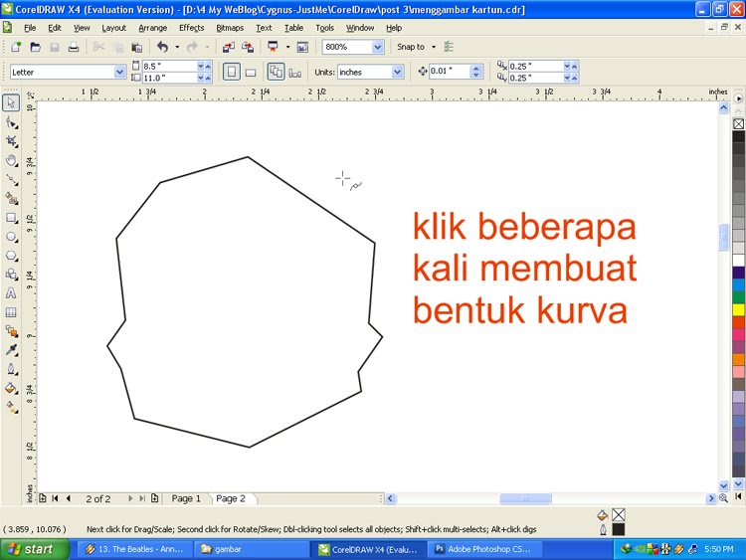Open the zoom level 800% dropdown
Viewport: 746px width, 560px height.
click(x=378, y=47)
